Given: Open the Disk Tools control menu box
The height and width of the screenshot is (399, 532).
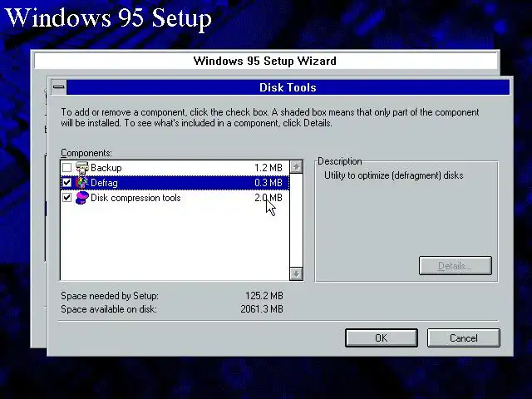Looking at the screenshot, I should coord(59,87).
